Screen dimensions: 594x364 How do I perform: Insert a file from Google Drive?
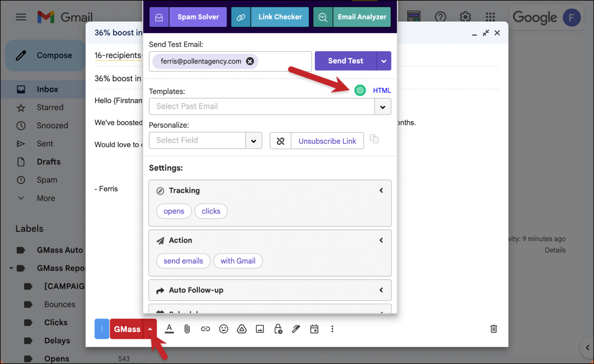242,329
